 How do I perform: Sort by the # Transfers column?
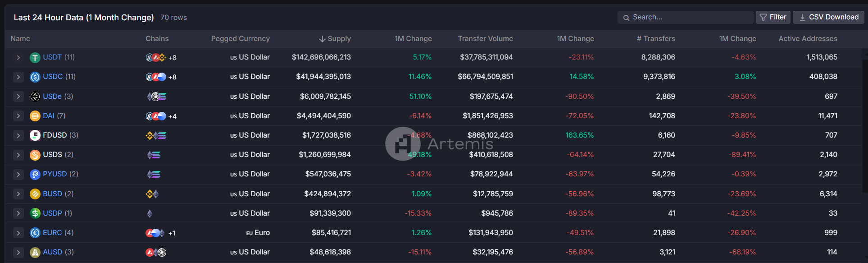tap(656, 39)
